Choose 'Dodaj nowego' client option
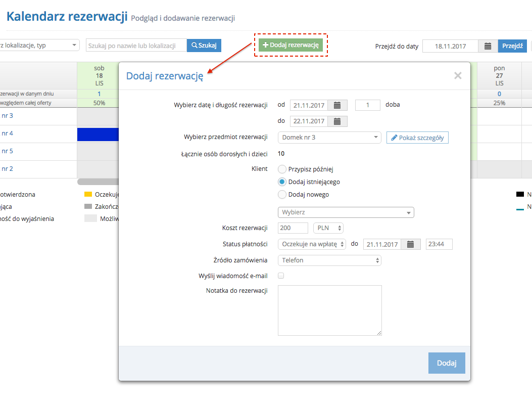Screen dimensions: 532x403 point(282,195)
